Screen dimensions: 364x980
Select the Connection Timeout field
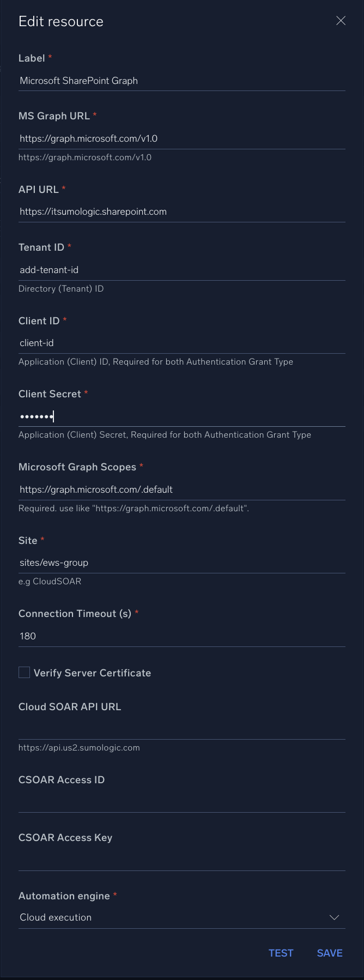tap(181, 636)
